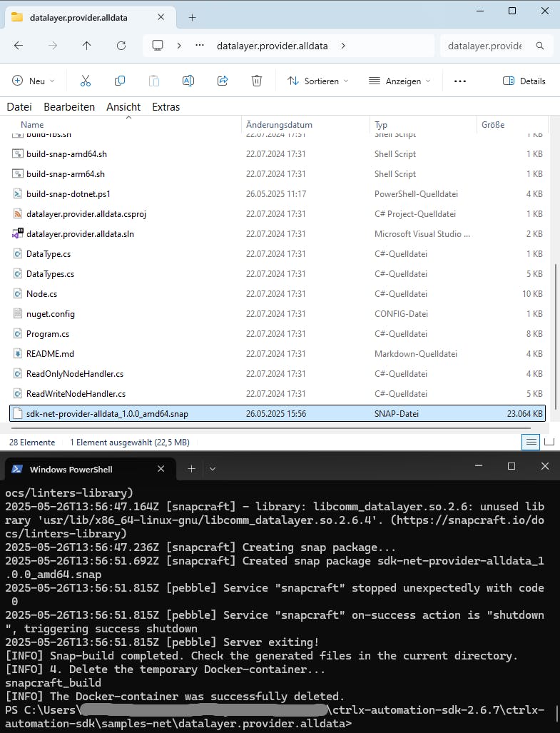Select the file sdk-net-provider-alldata_1.0.0_amd64.snap
The width and height of the screenshot is (560, 733).
(x=278, y=413)
